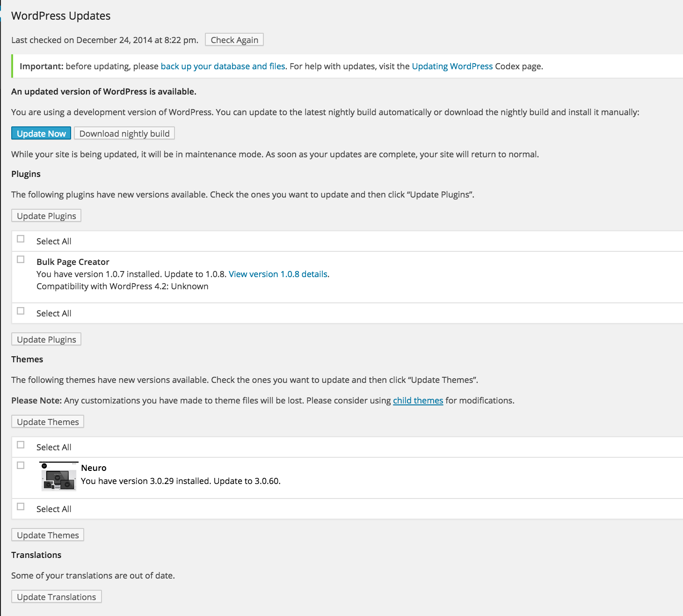Open back up your database and files link
683x616 pixels.
[x=223, y=66]
